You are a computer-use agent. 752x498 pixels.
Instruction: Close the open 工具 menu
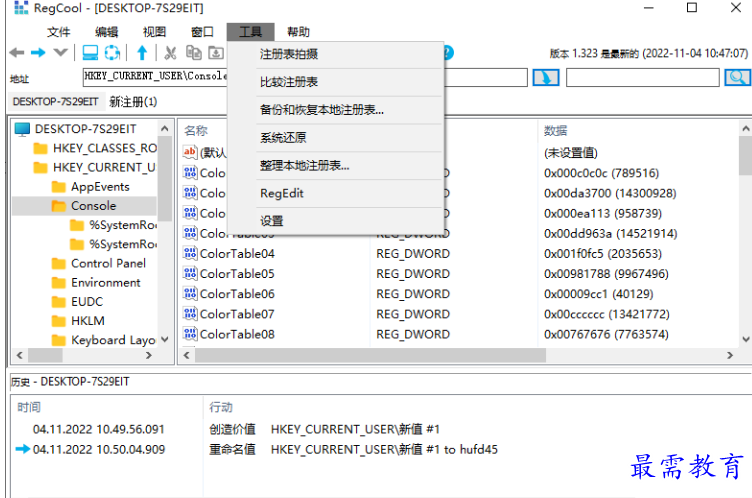click(250, 32)
